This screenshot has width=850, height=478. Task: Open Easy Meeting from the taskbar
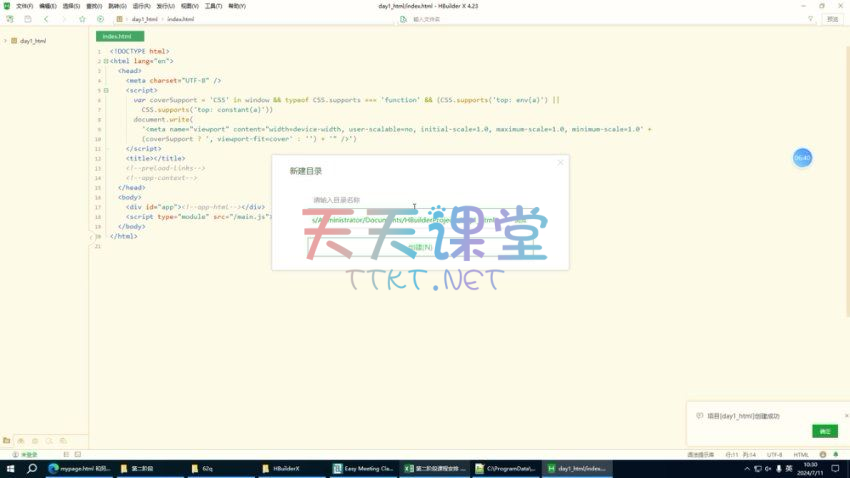click(x=364, y=468)
